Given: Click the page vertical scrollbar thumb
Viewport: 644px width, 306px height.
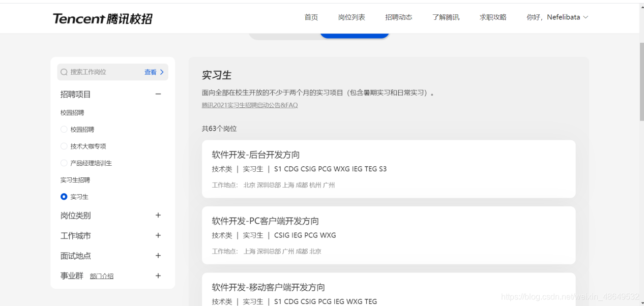Looking at the screenshot, I should click(641, 81).
